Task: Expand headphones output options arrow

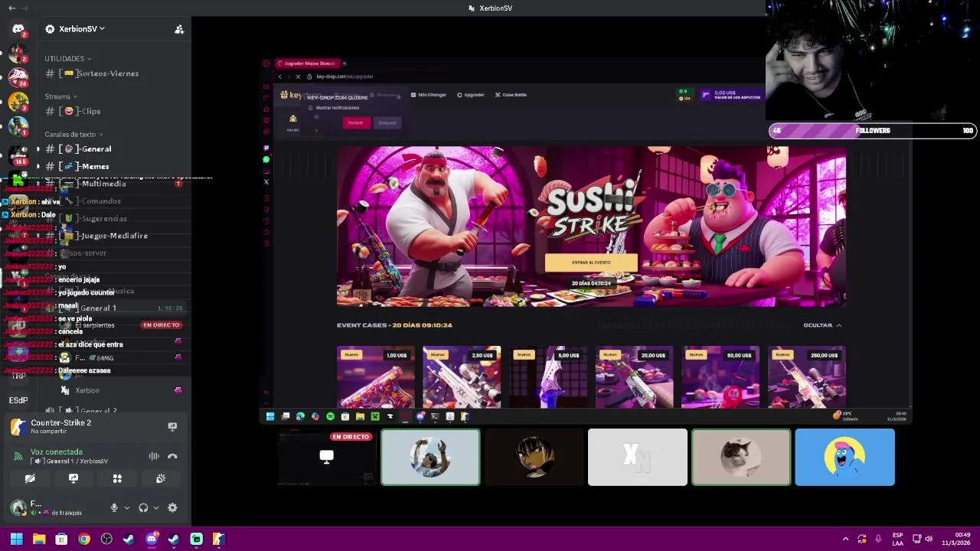Action: (155, 507)
